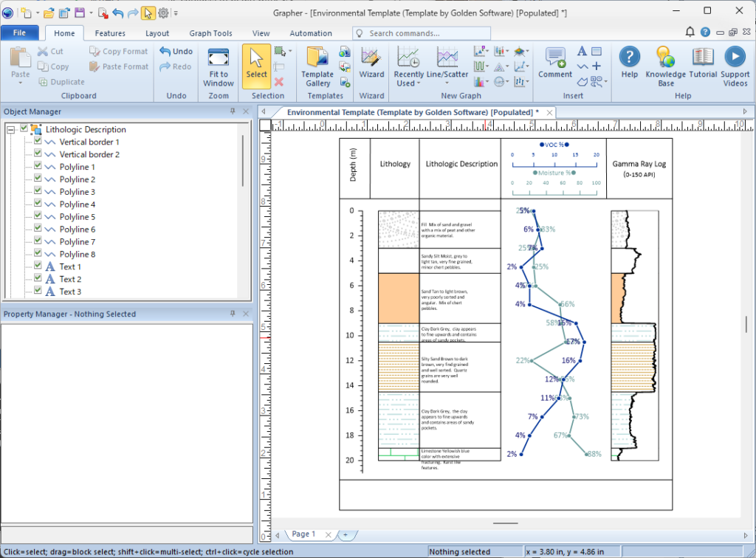Uncheck visibility of Vertical border 1
The height and width of the screenshot is (558, 756).
click(x=38, y=142)
